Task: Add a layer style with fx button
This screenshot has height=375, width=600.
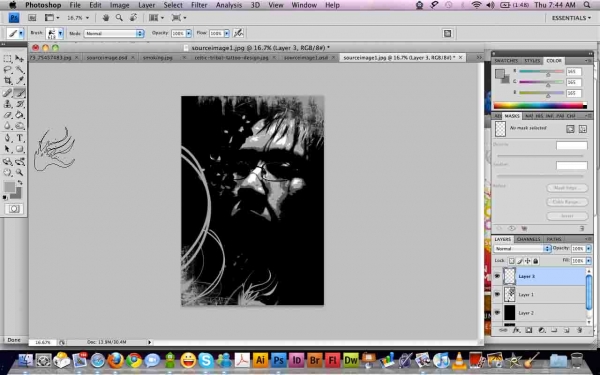Action: [516, 330]
